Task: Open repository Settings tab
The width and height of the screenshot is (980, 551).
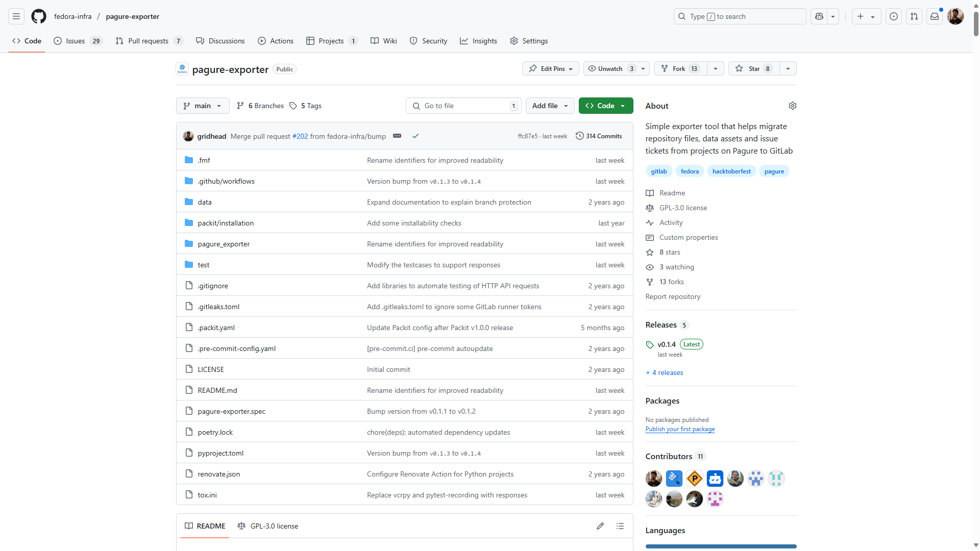Action: coord(529,41)
